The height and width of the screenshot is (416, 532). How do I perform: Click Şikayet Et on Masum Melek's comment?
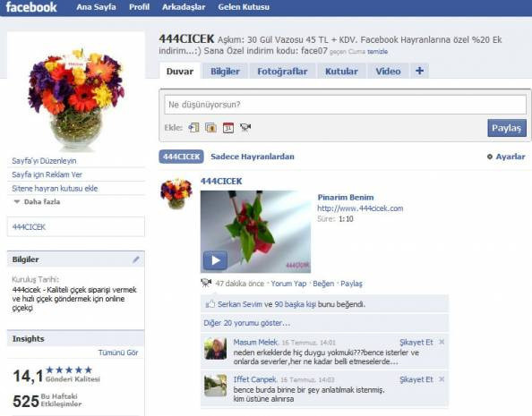coord(416,342)
